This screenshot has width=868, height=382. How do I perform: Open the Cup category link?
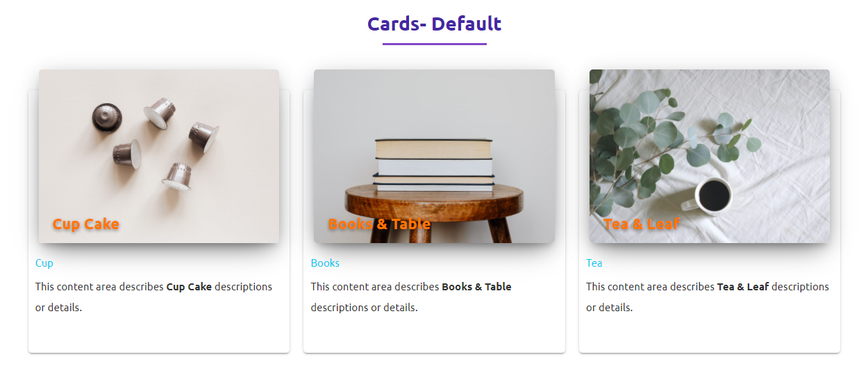pos(44,263)
